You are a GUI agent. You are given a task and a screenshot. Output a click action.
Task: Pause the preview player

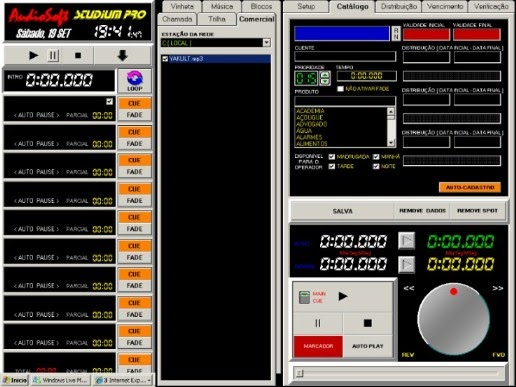click(x=318, y=323)
